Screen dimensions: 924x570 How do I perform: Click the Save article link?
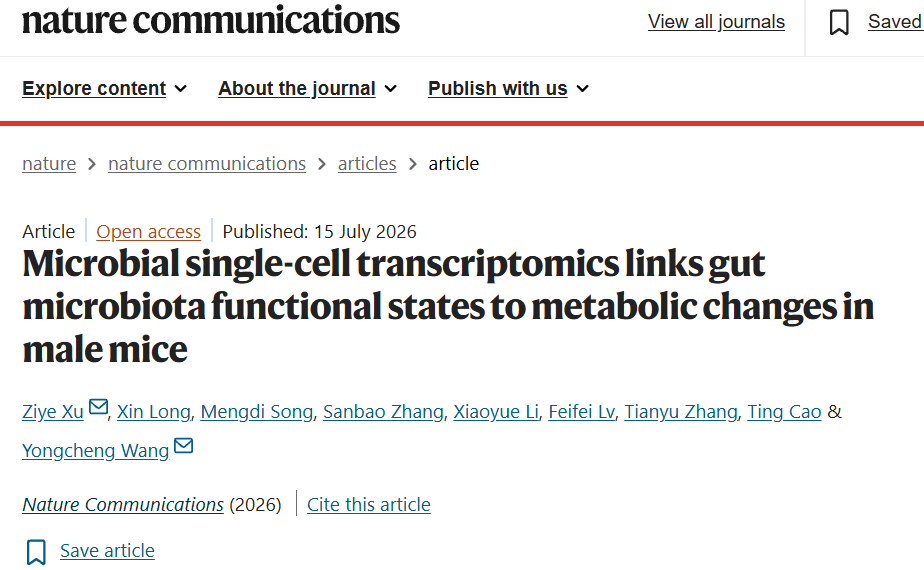(x=107, y=551)
